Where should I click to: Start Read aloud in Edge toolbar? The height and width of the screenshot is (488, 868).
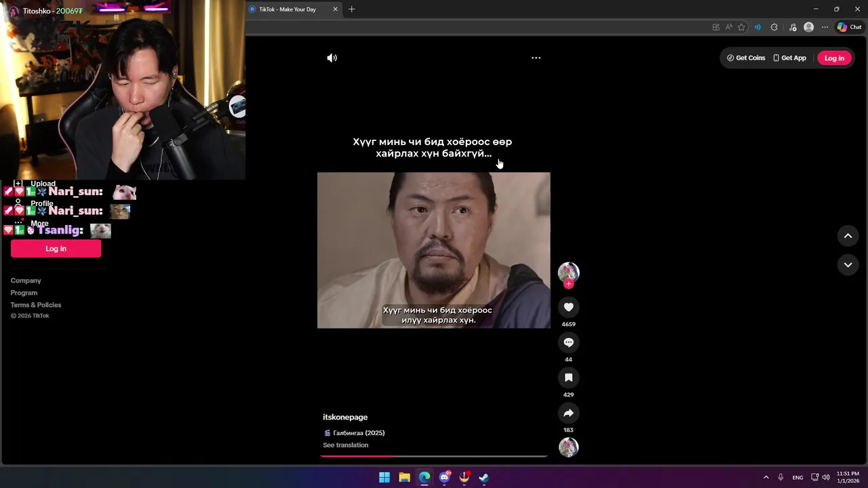[x=729, y=27]
